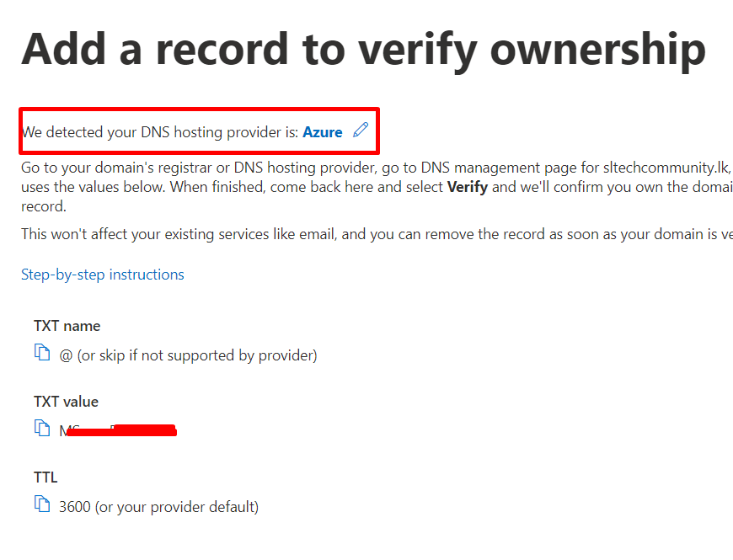Click the redacted MS verification value
This screenshot has height=560, width=733.
pyautogui.click(x=118, y=429)
